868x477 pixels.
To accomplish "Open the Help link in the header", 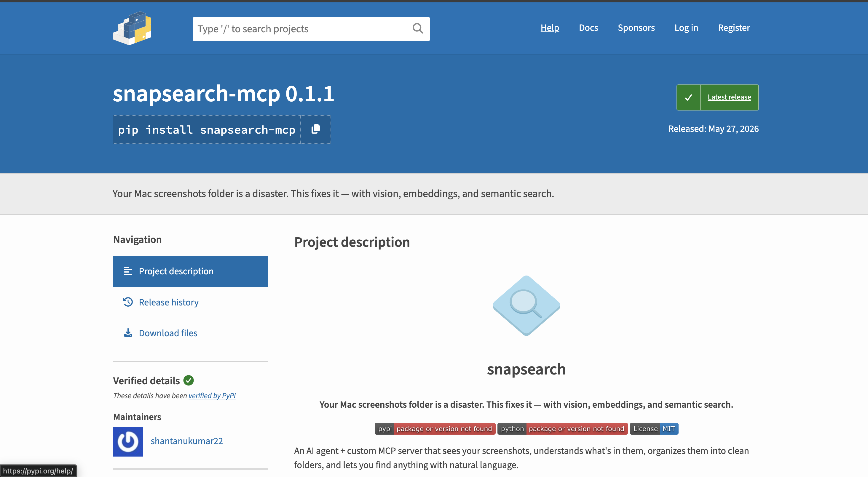I will click(x=550, y=28).
